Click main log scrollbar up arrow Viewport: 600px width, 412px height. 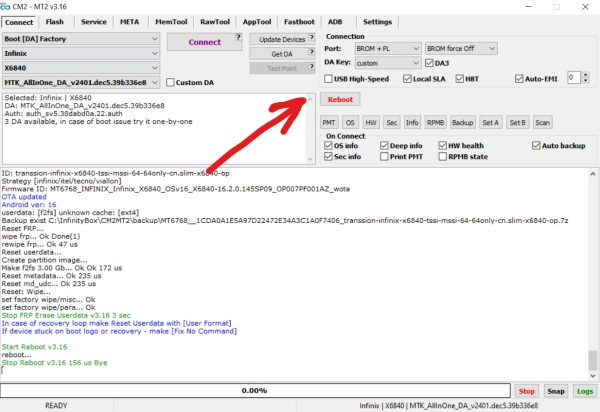592,173
